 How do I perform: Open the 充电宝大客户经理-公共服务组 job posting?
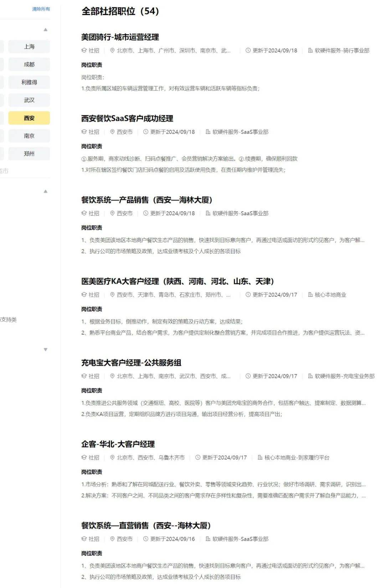click(x=131, y=363)
